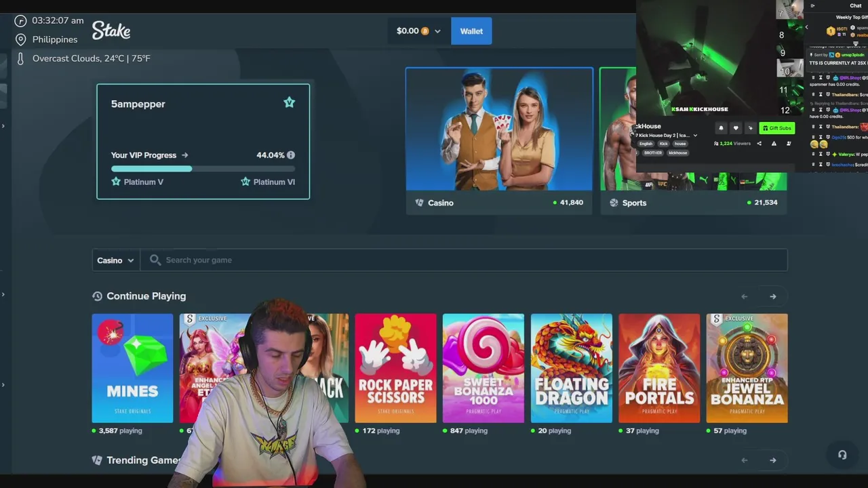
Task: Click the Overcast Clouds weather text
Action: [x=92, y=59]
